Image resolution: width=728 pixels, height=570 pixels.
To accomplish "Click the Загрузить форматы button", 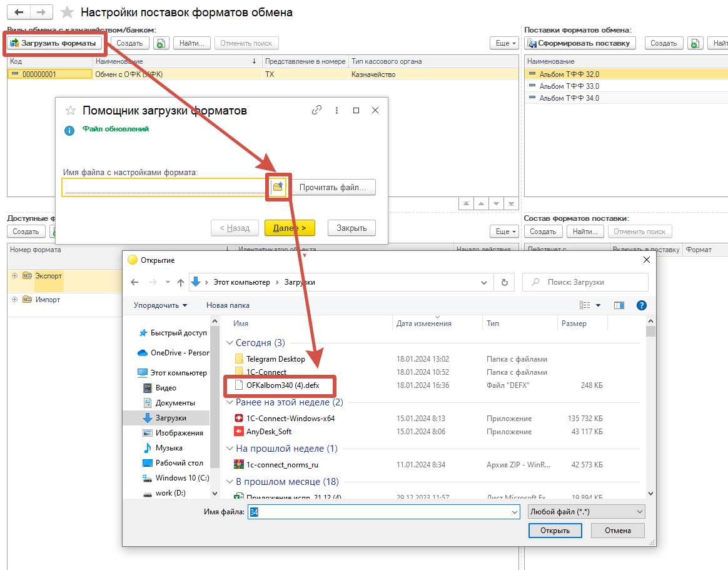I will tap(55, 43).
